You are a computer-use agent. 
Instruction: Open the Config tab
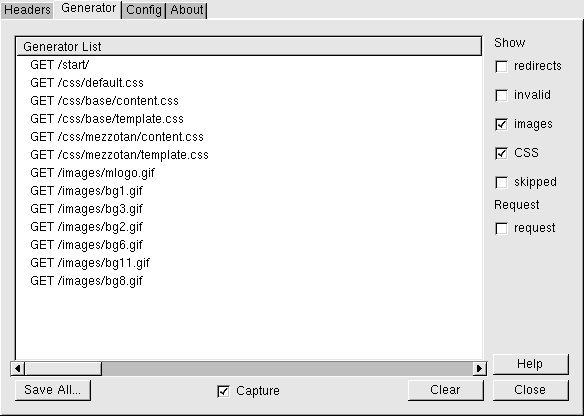144,10
